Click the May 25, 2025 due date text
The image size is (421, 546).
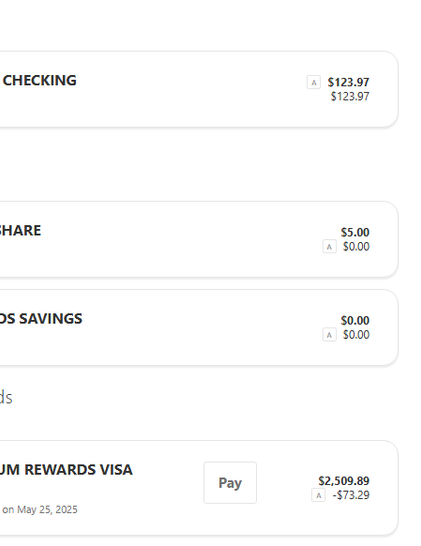(47, 509)
